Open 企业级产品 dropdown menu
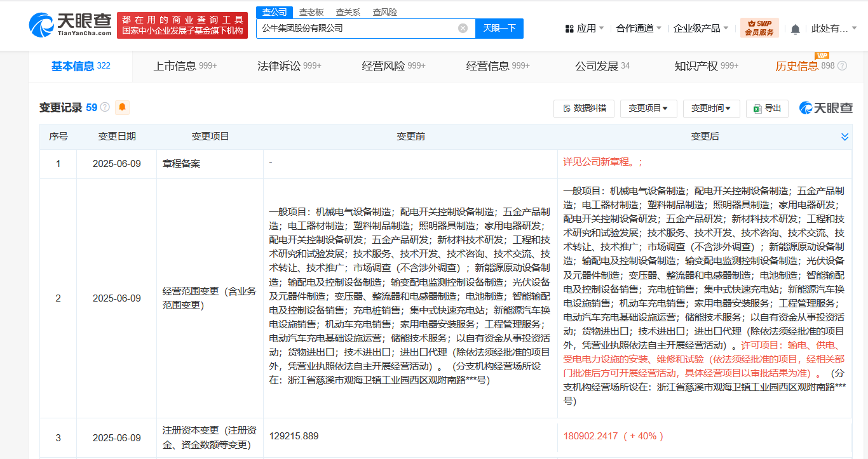This screenshot has width=868, height=459. coord(702,29)
